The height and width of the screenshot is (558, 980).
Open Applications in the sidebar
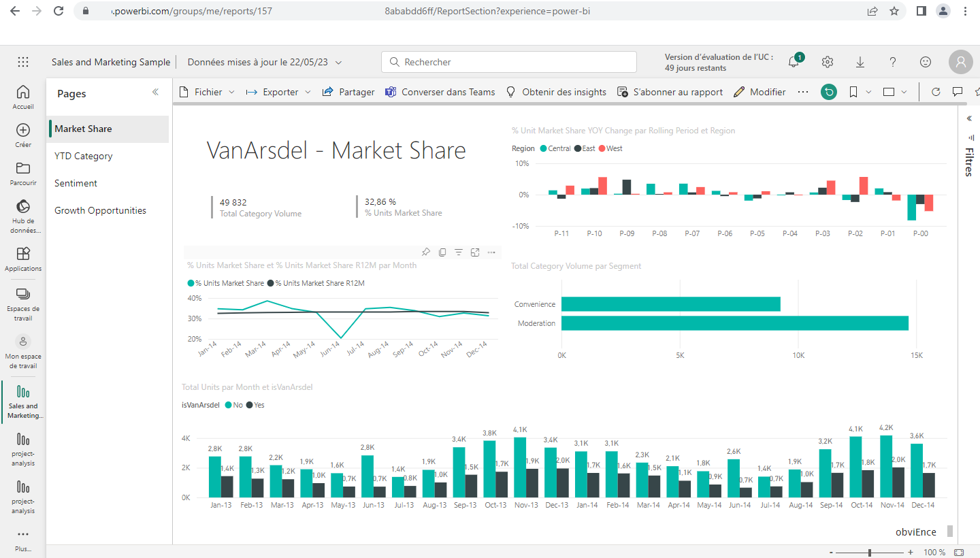point(23,259)
